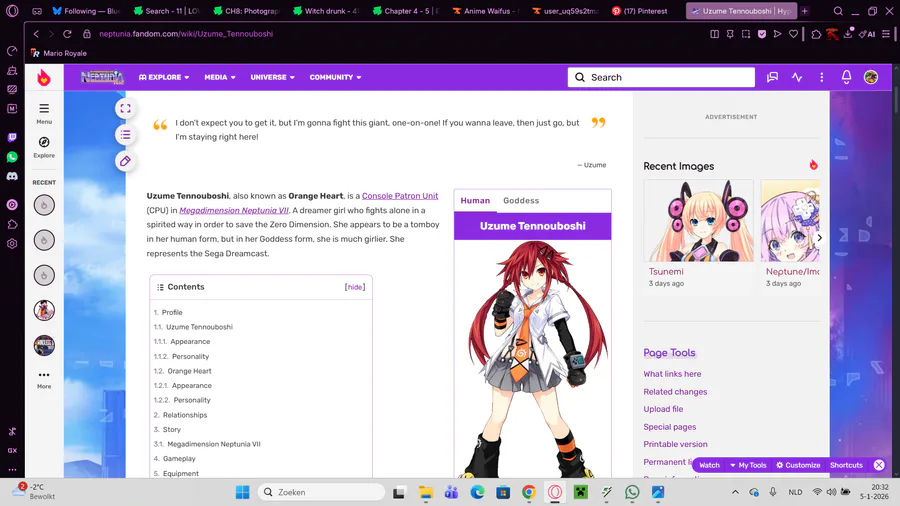
Task: Open recent wiki activity pulse icon
Action: pos(797,77)
